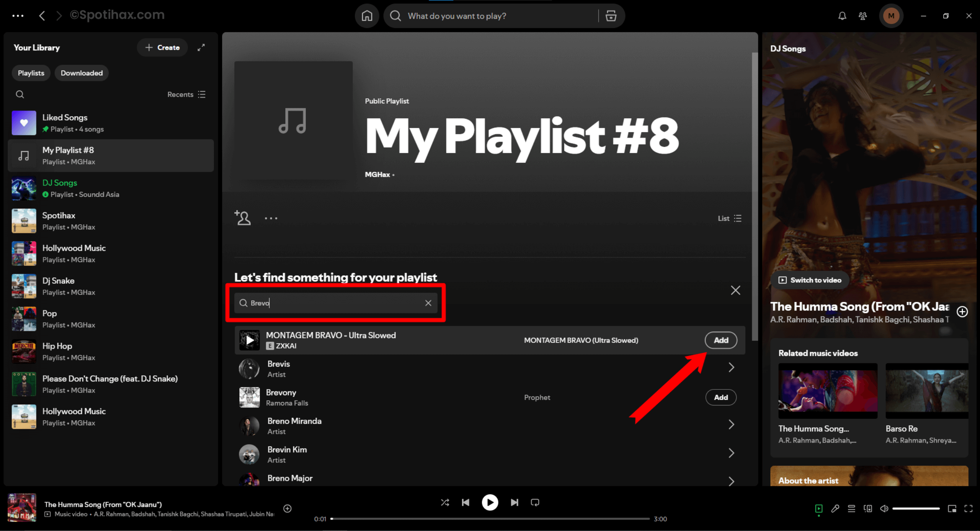This screenshot has height=531, width=980.
Task: Open Pop playlist in library
Action: point(111,319)
